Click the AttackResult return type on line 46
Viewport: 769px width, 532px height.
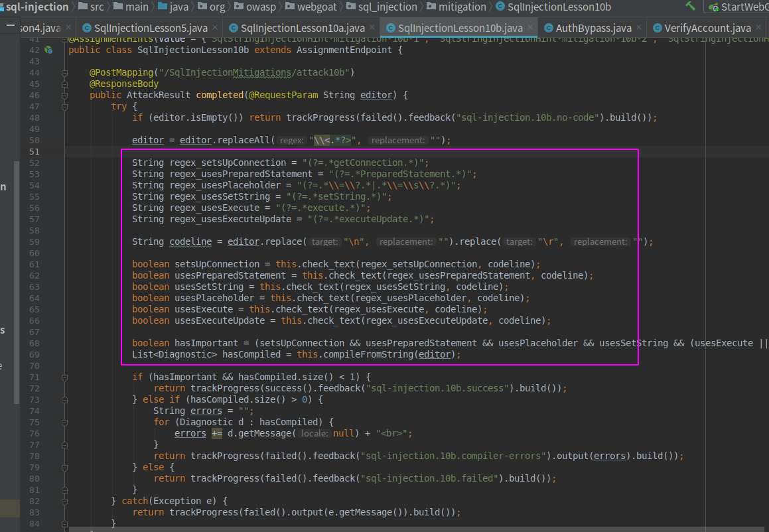tap(159, 95)
